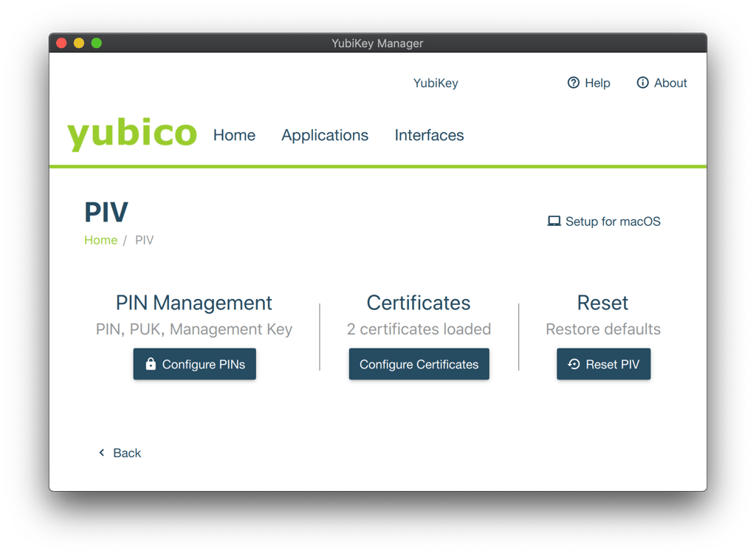Close the YubiKey Manager window
Image resolution: width=756 pixels, height=556 pixels.
pyautogui.click(x=61, y=44)
